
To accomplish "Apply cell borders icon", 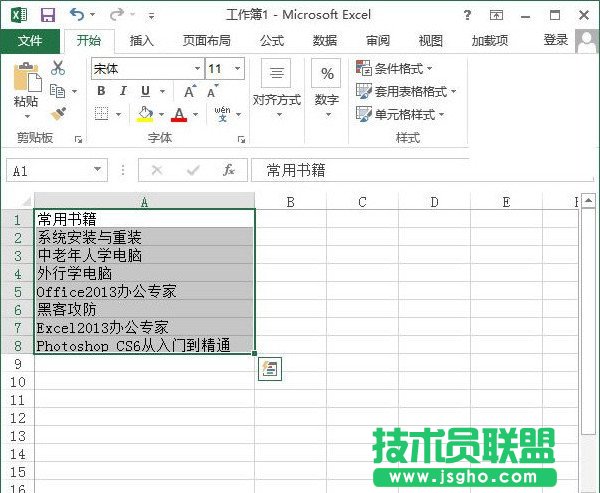I will pyautogui.click(x=101, y=114).
